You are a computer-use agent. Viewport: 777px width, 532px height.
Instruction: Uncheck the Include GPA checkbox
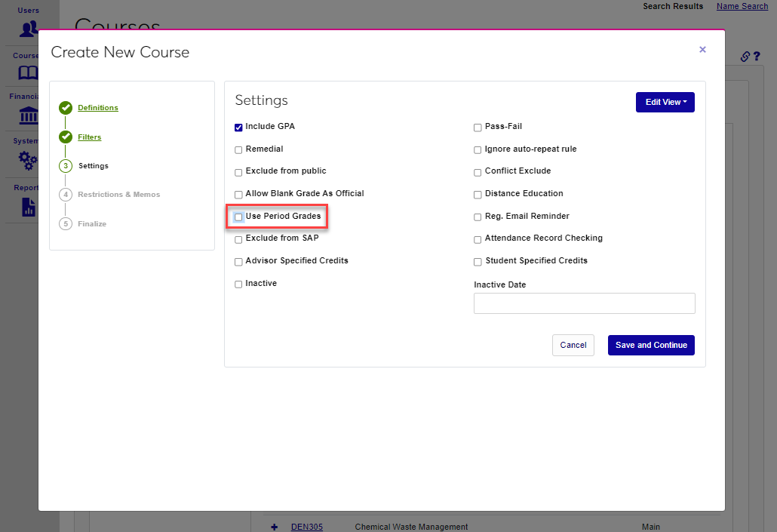238,127
